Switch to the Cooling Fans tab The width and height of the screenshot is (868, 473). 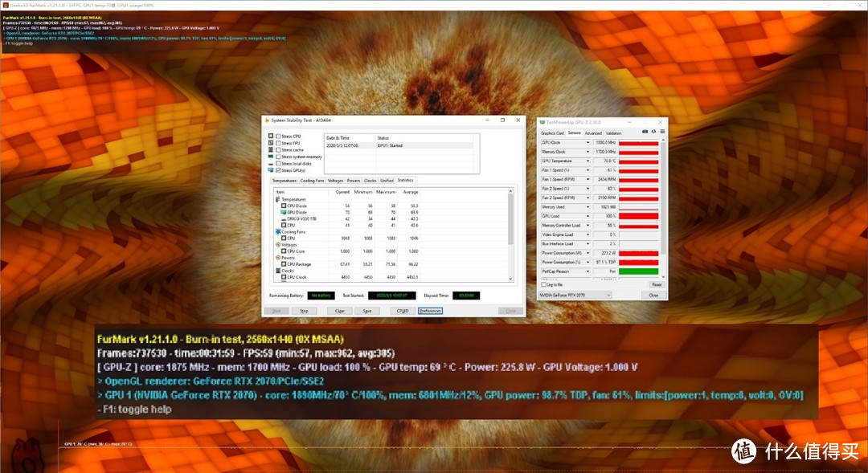click(x=312, y=181)
